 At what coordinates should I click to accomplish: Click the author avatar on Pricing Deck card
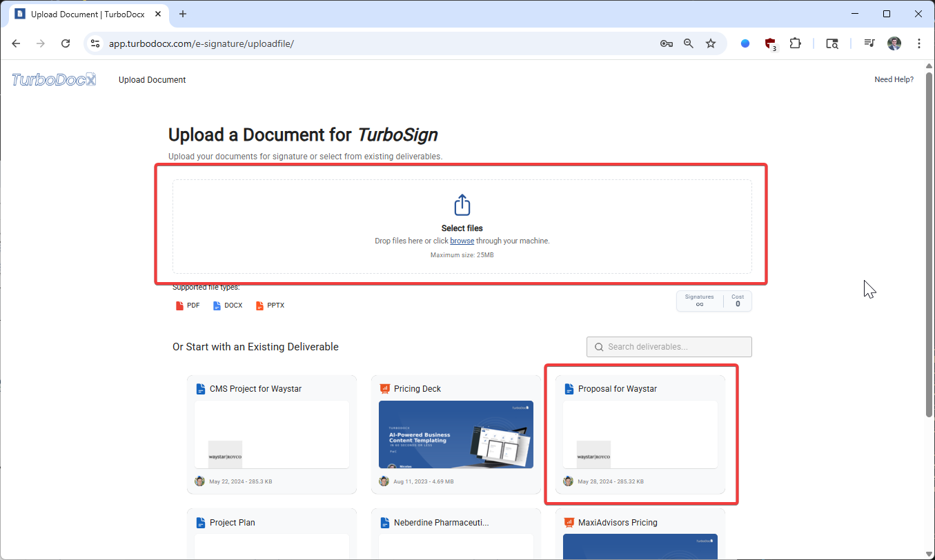384,481
